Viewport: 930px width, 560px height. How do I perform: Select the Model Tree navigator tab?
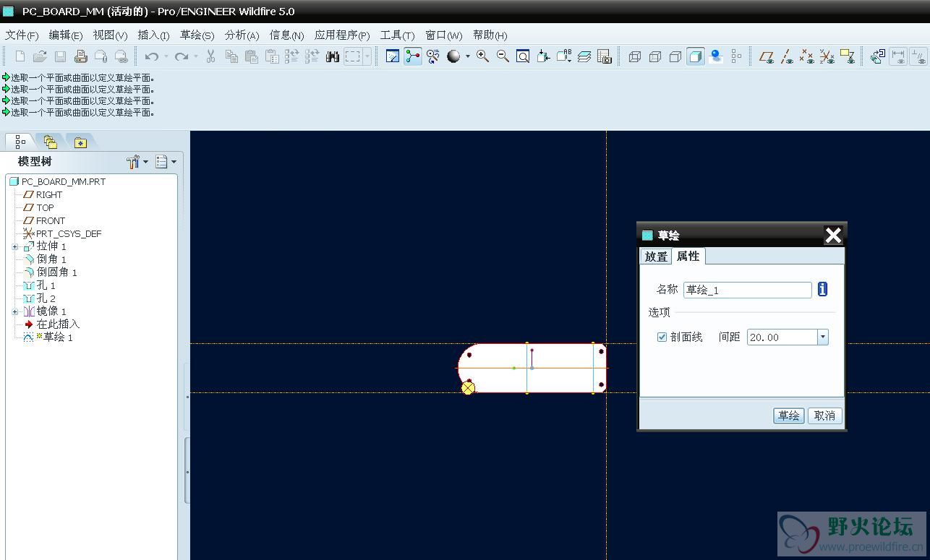click(x=20, y=142)
